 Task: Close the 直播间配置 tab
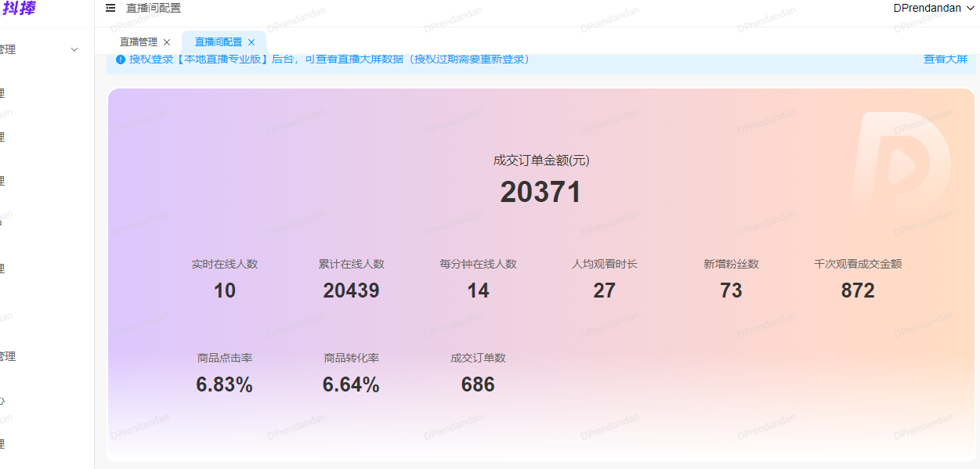tap(251, 41)
